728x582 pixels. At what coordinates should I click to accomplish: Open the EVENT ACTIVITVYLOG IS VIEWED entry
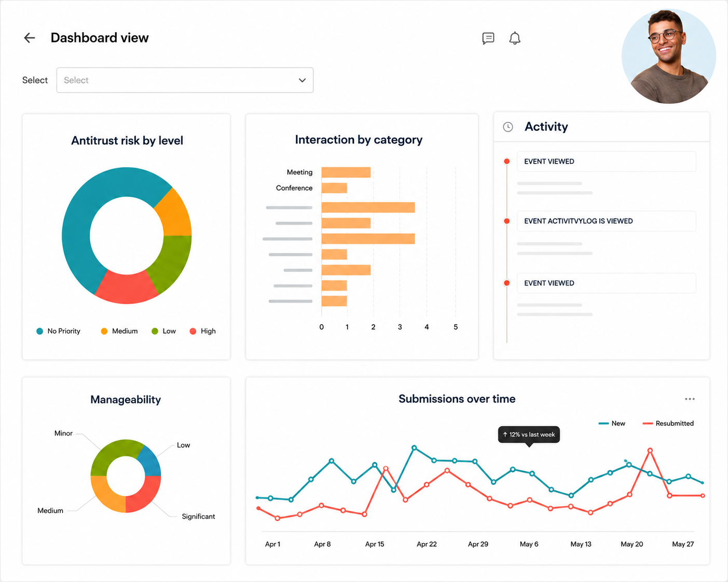pos(606,221)
